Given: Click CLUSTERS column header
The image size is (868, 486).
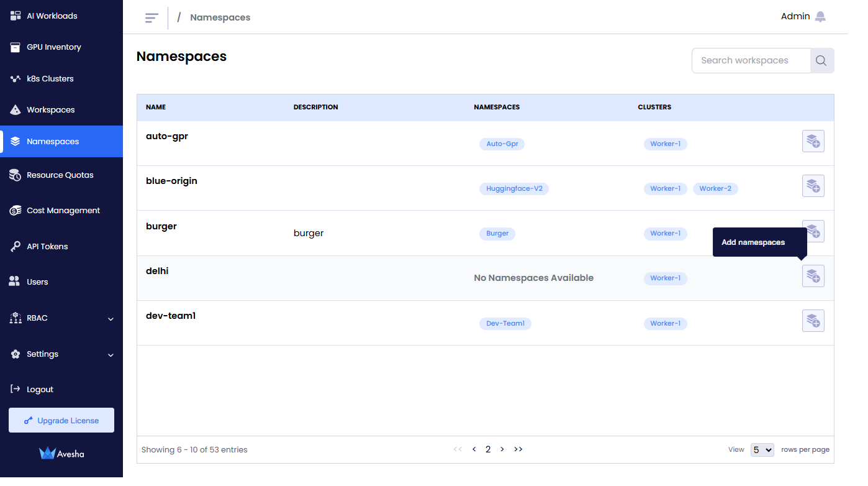Looking at the screenshot, I should point(654,108).
